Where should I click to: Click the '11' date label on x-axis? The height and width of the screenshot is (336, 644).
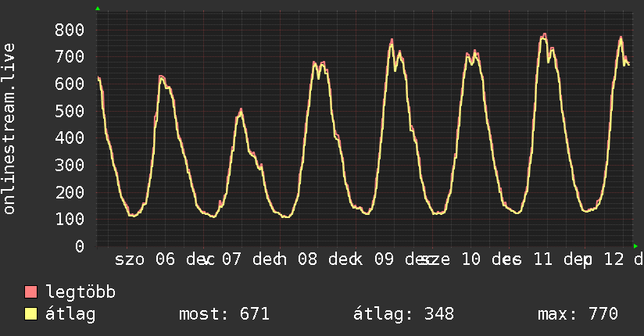(542, 259)
